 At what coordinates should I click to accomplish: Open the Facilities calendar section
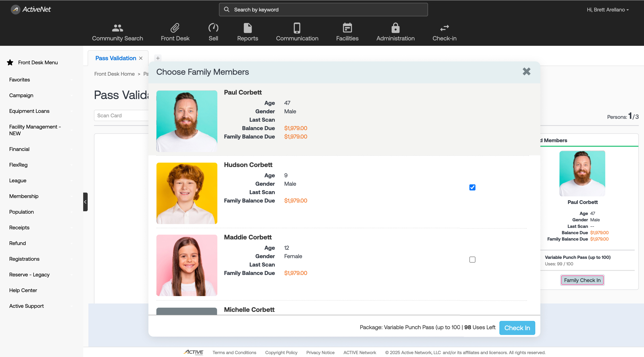347,32
